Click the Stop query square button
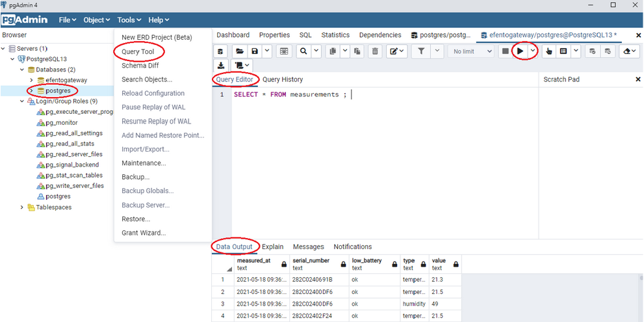This screenshot has width=644, height=322. point(505,51)
